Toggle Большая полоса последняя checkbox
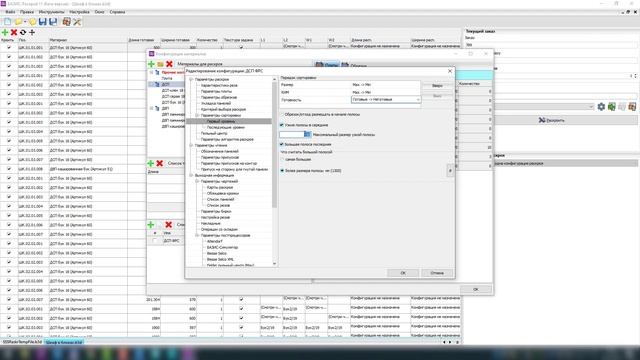640x360 pixels. 282,144
